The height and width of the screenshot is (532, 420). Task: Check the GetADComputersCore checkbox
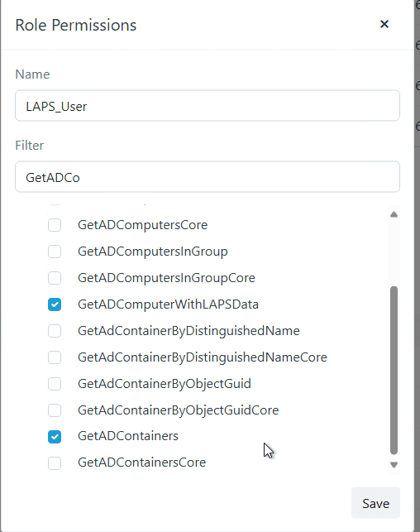[55, 225]
